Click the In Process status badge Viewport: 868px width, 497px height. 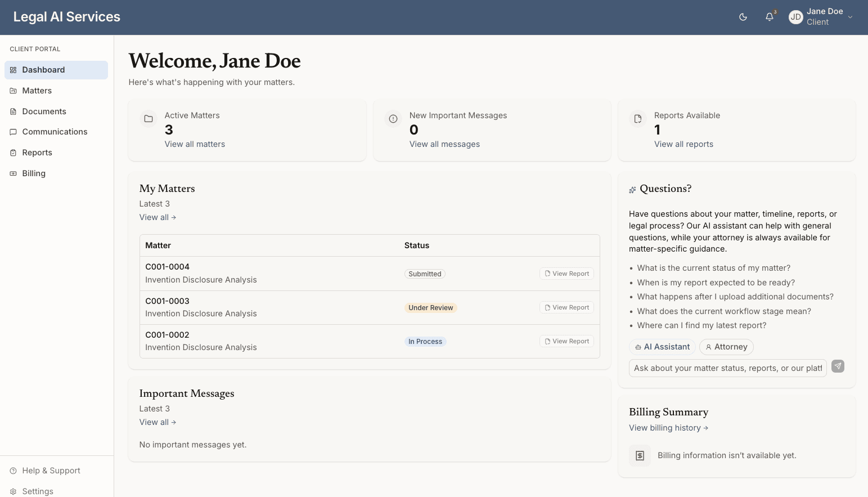pos(425,342)
